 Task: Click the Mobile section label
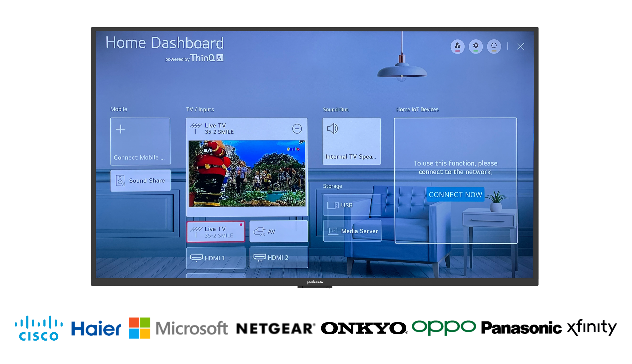pos(119,109)
